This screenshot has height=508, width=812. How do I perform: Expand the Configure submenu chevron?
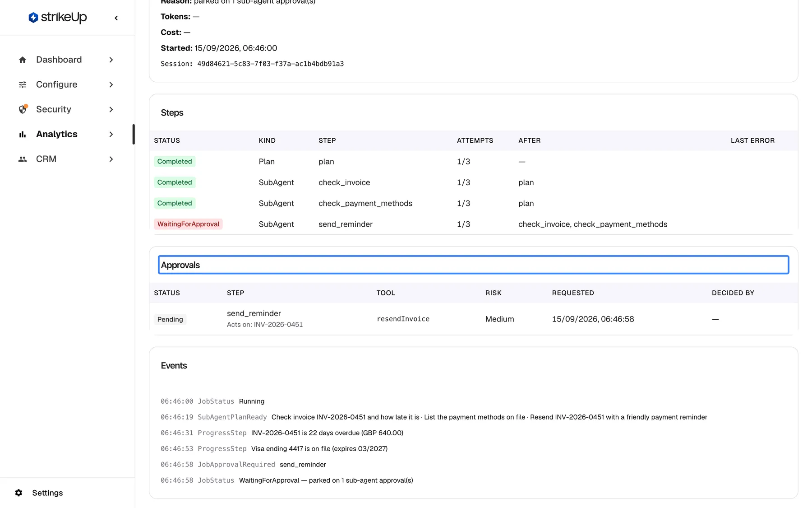click(x=111, y=84)
